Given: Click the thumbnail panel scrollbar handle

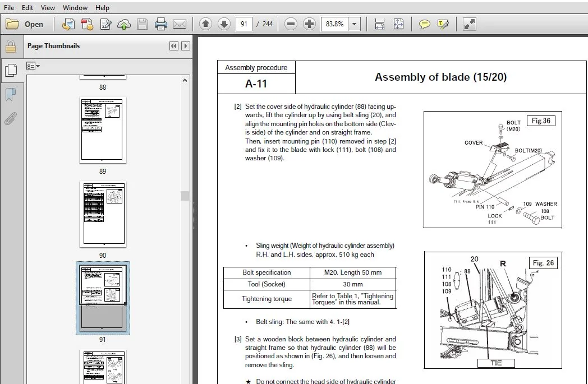Looking at the screenshot, I should [185, 196].
